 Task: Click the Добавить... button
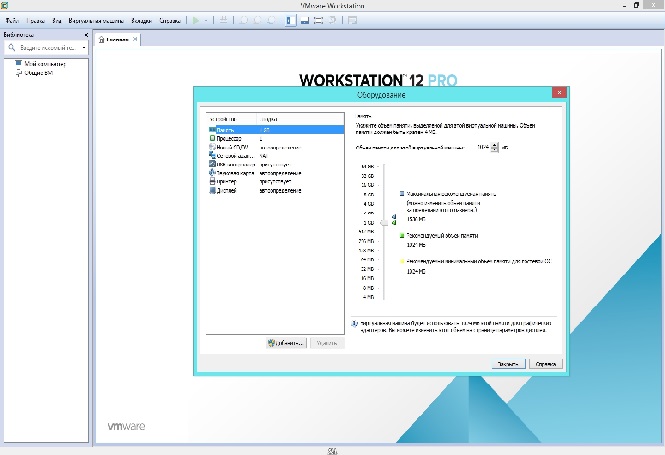coord(287,343)
